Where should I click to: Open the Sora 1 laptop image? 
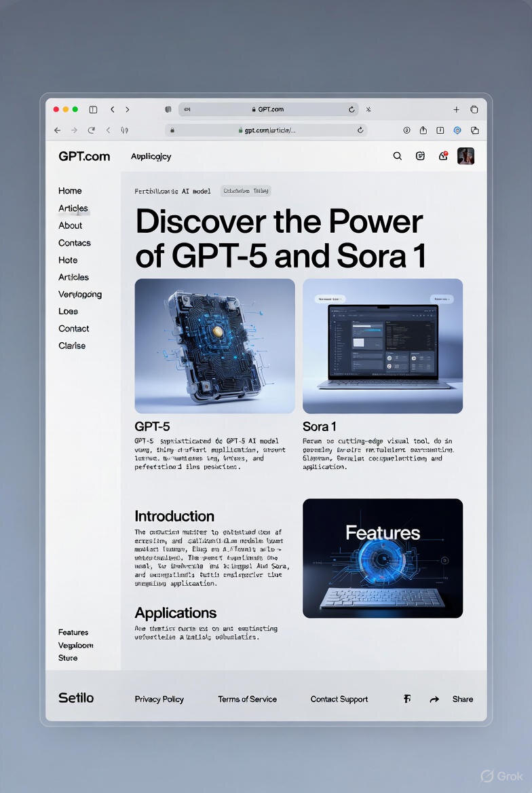click(x=383, y=346)
